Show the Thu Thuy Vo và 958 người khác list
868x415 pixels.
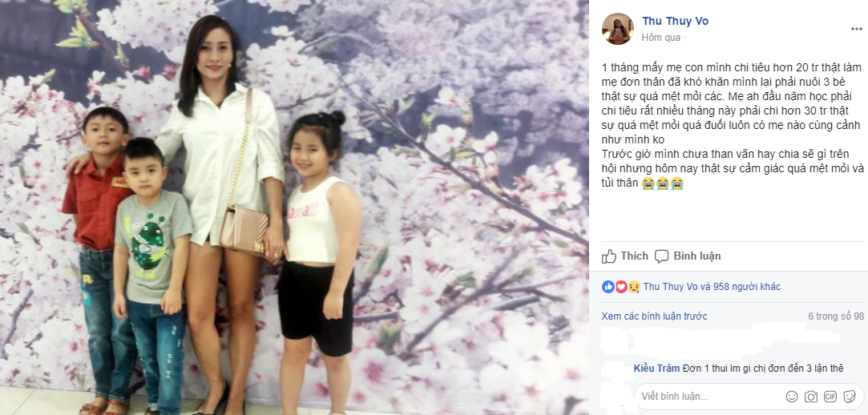coord(712,287)
